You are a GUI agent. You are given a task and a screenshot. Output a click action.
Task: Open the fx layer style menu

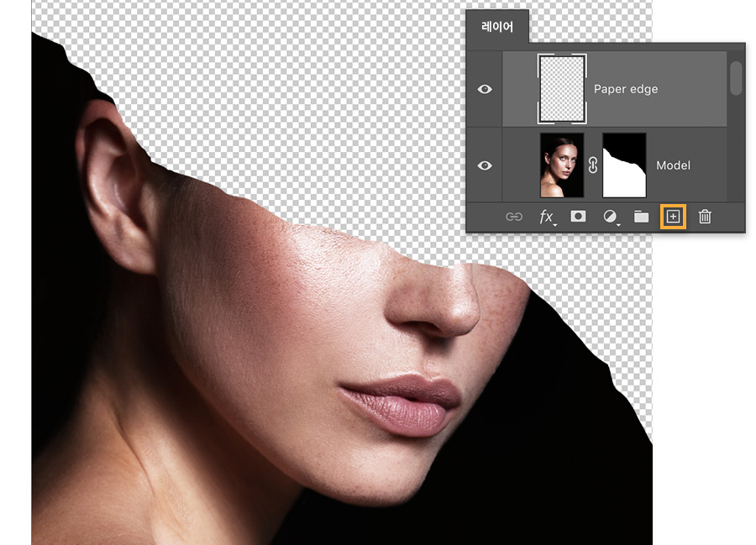(547, 217)
